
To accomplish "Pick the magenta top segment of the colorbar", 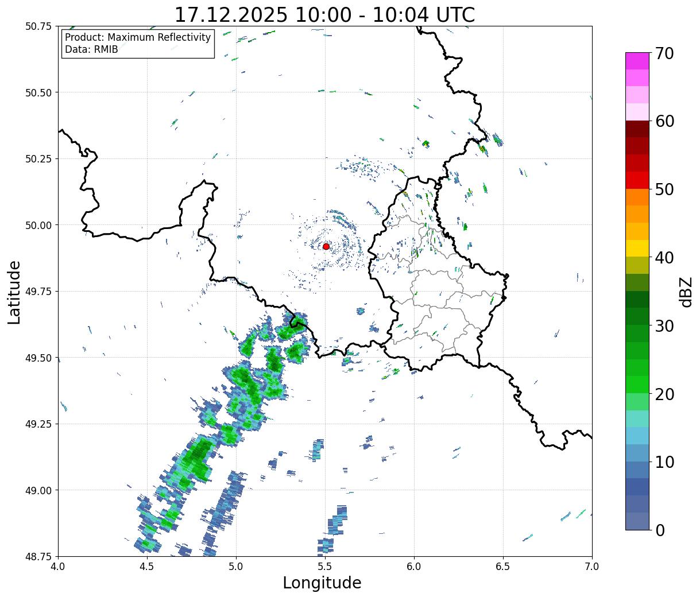I will pos(637,61).
